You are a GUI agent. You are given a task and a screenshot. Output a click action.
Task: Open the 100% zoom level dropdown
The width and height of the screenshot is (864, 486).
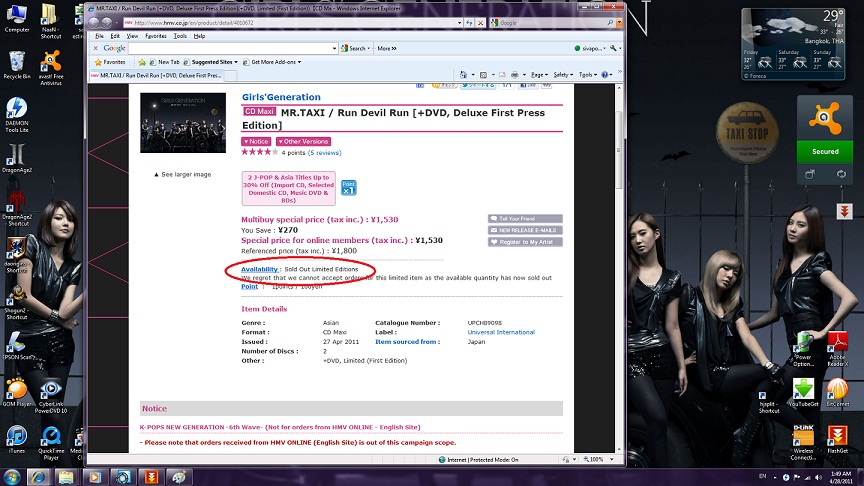coord(612,460)
